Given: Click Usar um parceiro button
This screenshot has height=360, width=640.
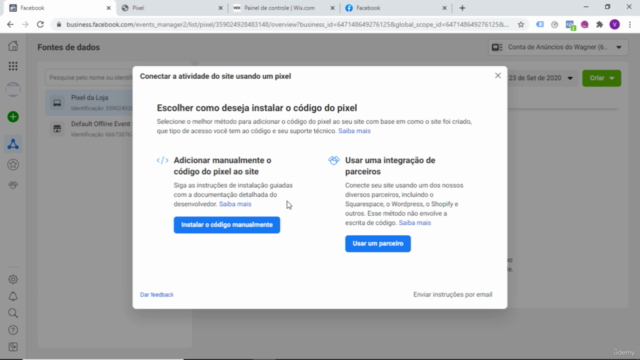Looking at the screenshot, I should [x=378, y=244].
